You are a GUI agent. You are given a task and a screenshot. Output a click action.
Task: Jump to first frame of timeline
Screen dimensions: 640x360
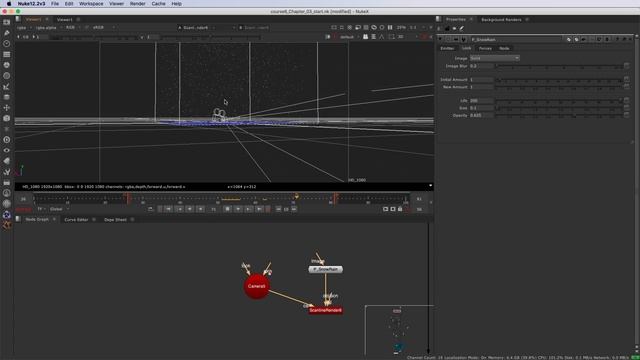(x=168, y=209)
